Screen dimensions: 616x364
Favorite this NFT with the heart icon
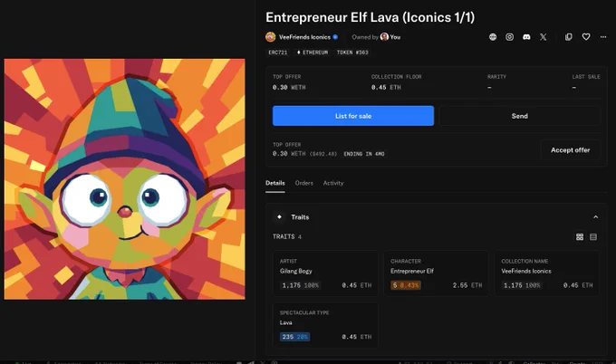(586, 37)
